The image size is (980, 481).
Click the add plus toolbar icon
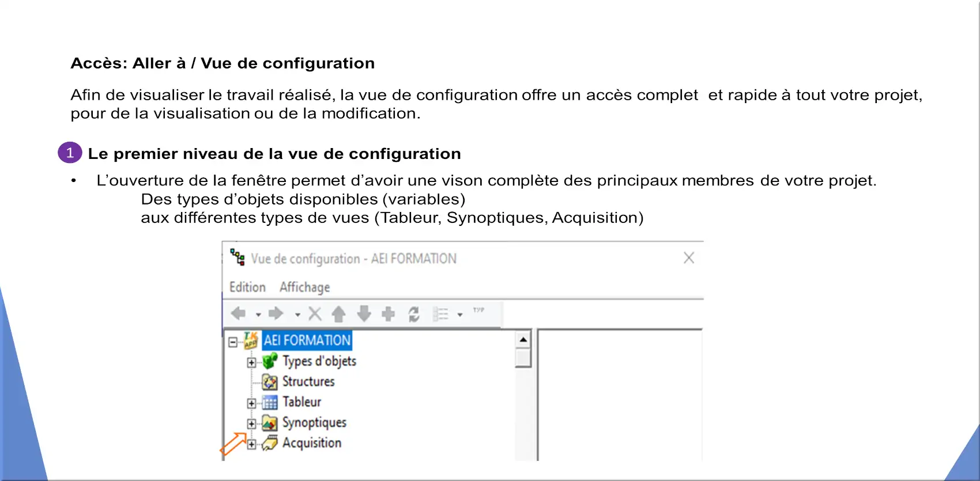pos(389,314)
